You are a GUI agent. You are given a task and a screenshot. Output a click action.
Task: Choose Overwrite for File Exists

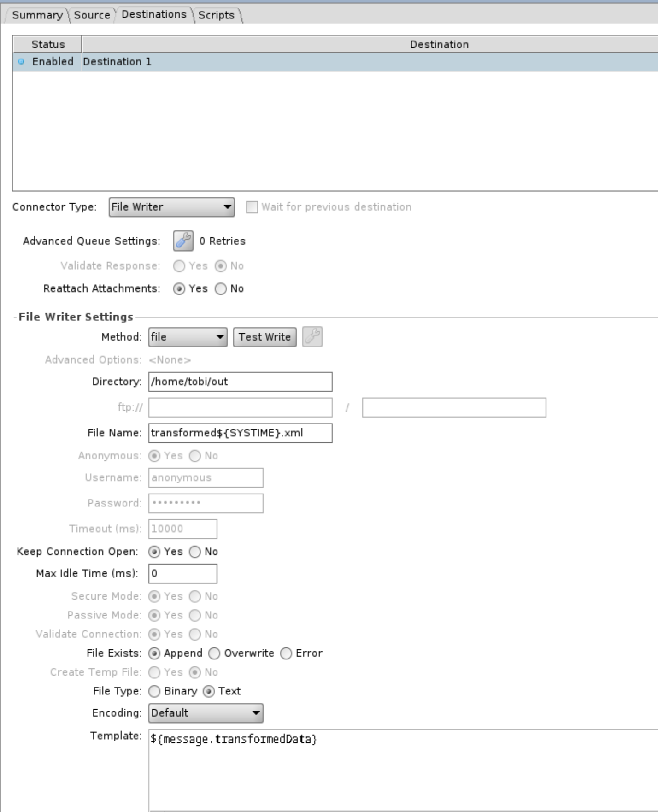pos(214,653)
